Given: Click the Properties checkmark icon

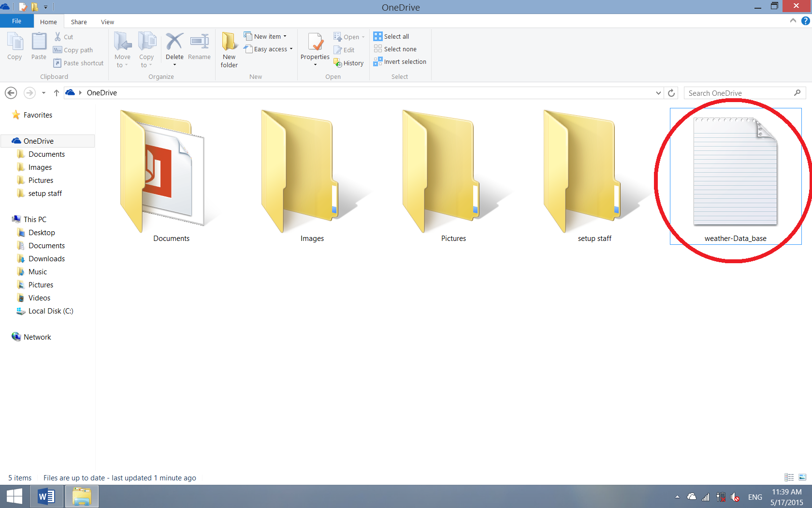Looking at the screenshot, I should [315, 42].
